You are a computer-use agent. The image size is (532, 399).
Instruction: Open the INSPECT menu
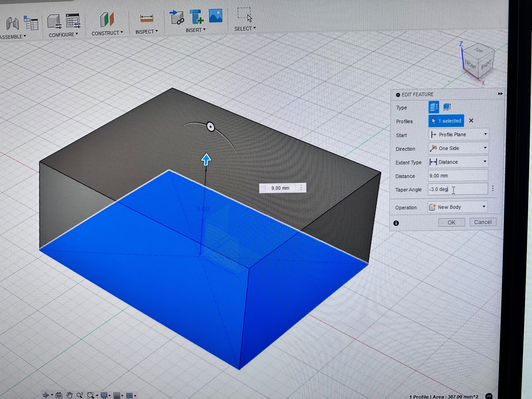pyautogui.click(x=146, y=32)
